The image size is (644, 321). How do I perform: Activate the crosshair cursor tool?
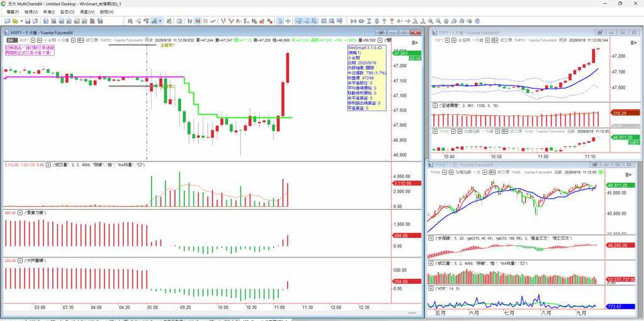[288, 21]
